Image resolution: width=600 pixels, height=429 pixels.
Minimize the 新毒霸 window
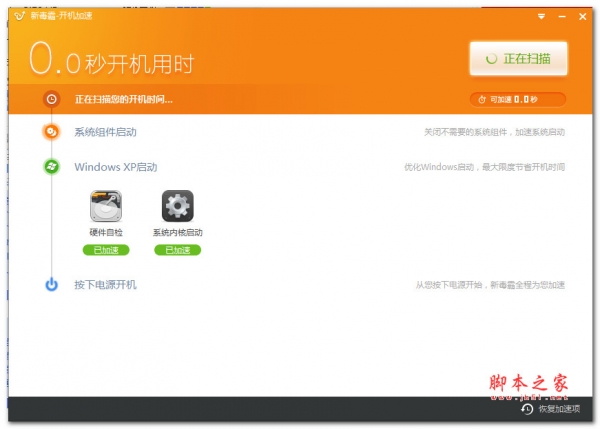tap(562, 16)
